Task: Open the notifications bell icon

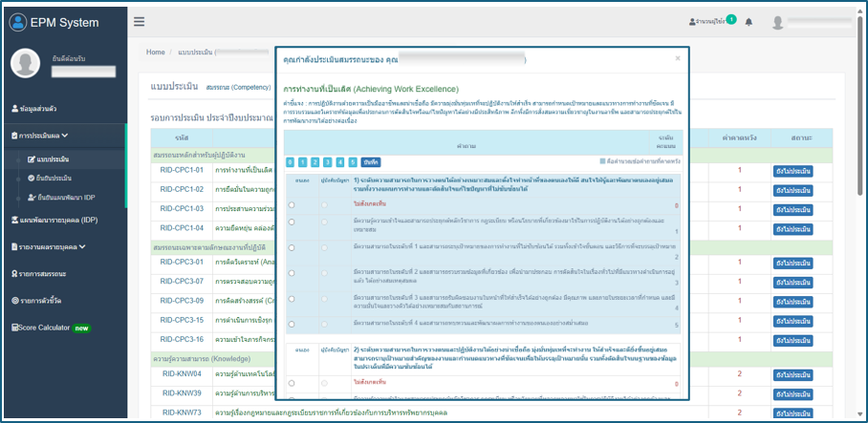Action: coord(749,22)
